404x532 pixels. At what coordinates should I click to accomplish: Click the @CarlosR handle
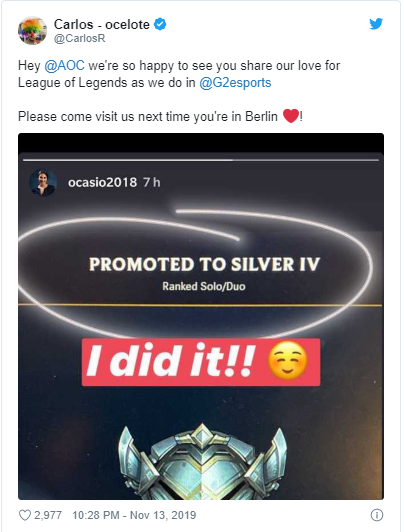click(80, 38)
